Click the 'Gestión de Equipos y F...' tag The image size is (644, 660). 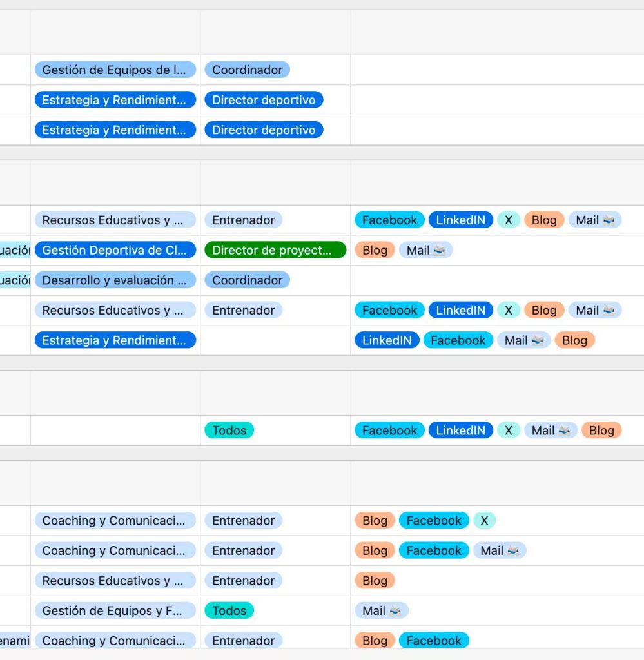pos(115,610)
